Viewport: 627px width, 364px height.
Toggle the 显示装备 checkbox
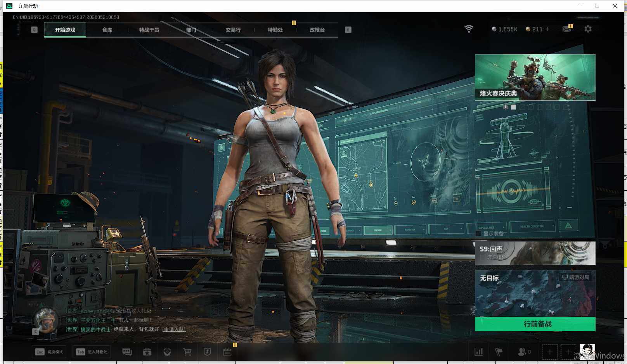point(478,233)
